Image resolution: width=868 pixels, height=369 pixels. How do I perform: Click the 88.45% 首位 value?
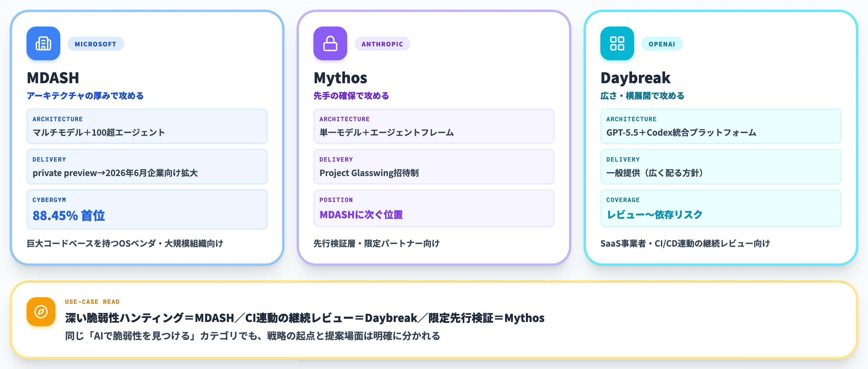69,216
